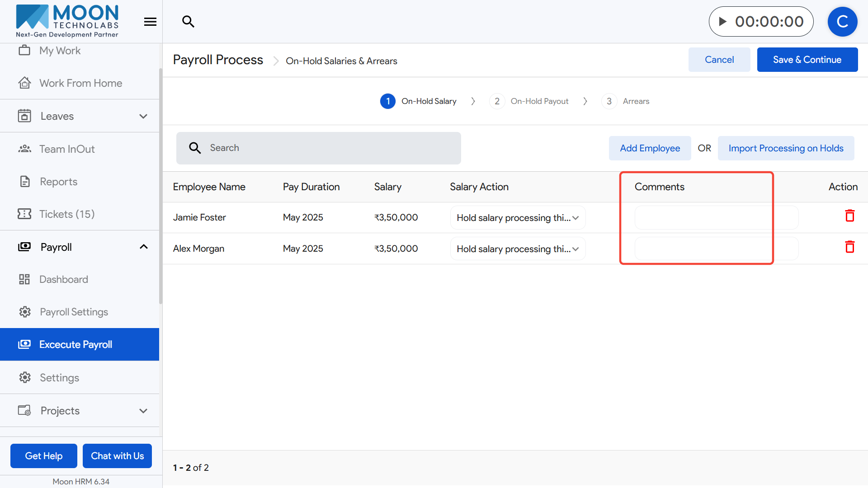The image size is (868, 488).
Task: Click the top bar search magnifier icon
Action: pos(188,21)
